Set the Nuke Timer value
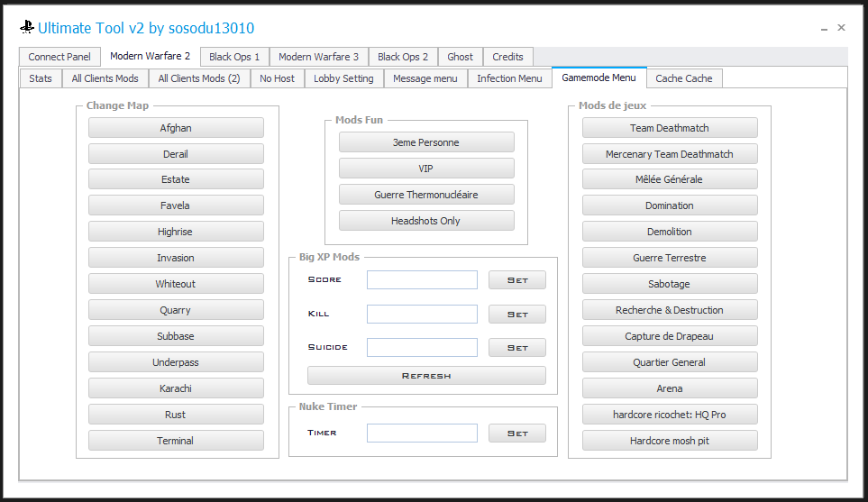868x502 pixels. pyautogui.click(x=517, y=433)
